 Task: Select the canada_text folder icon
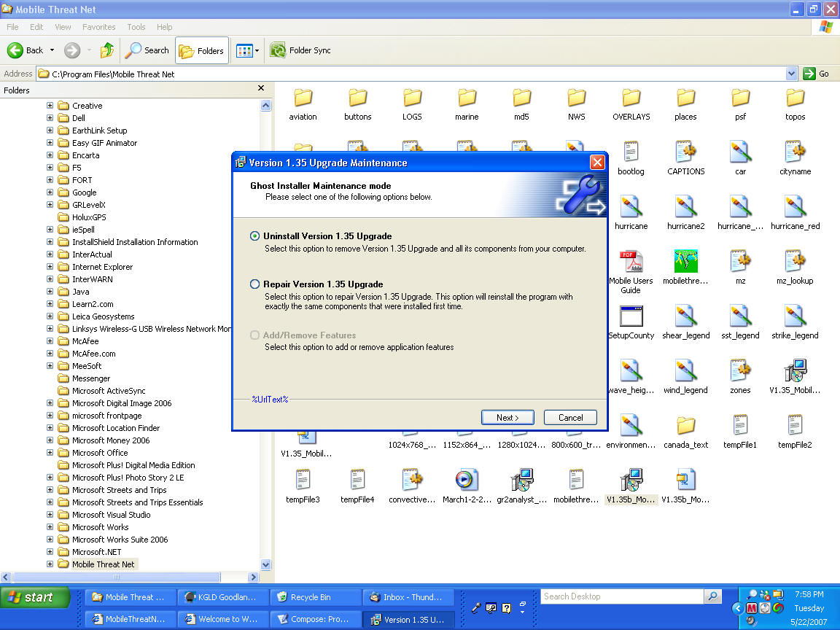coord(685,425)
